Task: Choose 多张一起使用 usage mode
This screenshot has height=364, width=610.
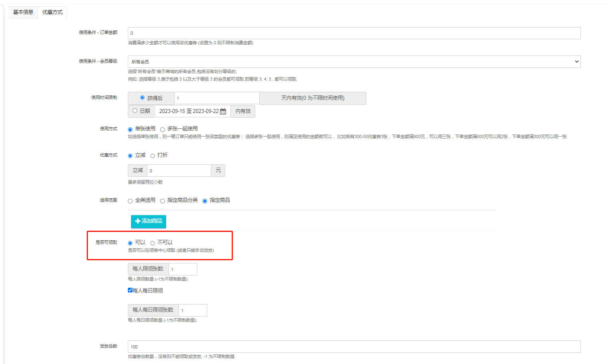Action: pos(163,129)
